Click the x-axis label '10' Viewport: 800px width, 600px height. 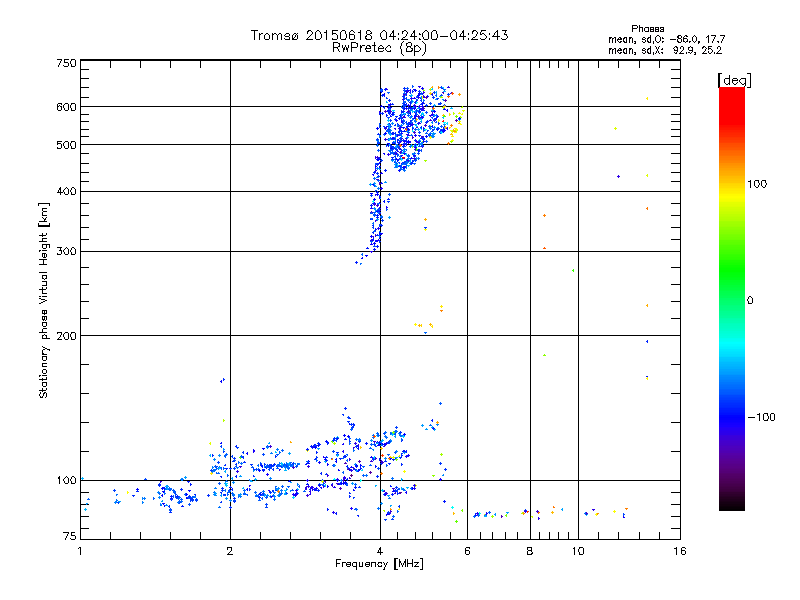click(578, 551)
